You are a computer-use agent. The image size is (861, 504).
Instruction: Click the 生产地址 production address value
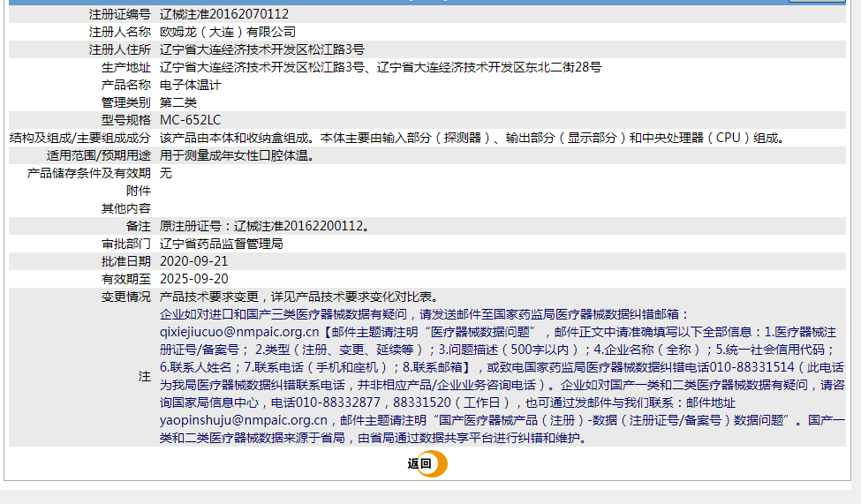380,67
